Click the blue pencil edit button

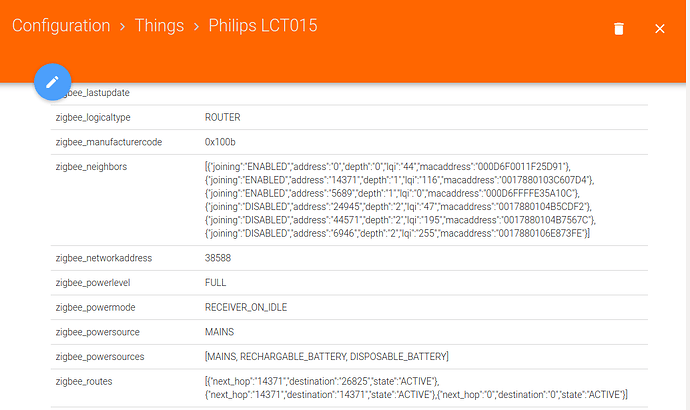53,82
